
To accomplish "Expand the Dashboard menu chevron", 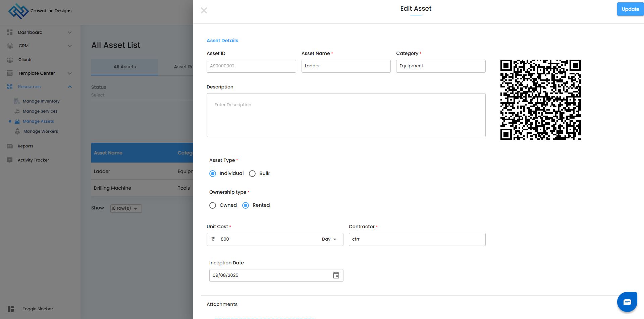I will 70,33.
